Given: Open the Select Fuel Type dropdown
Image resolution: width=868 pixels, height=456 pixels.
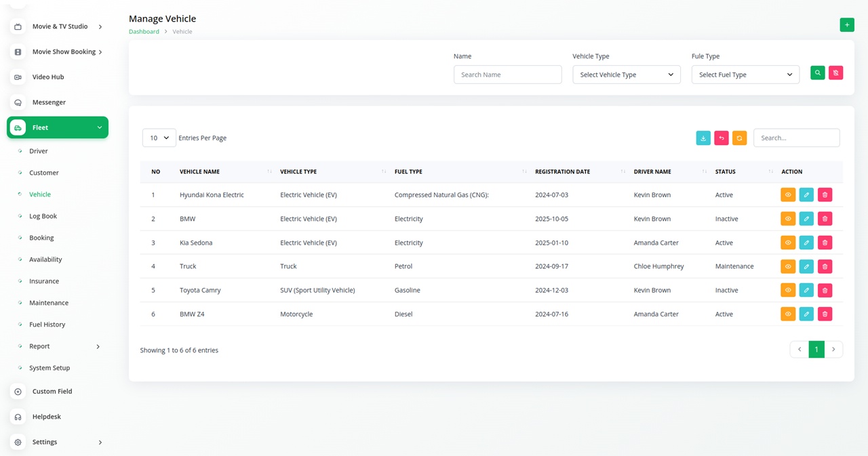Looking at the screenshot, I should [745, 75].
